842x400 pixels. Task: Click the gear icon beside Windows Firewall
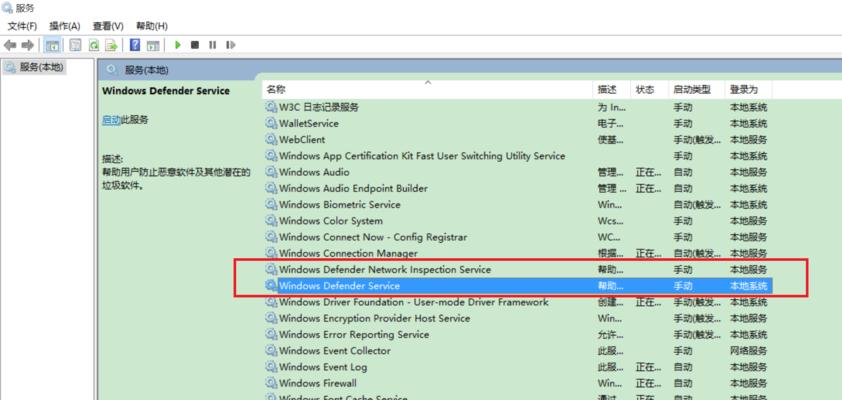coord(271,383)
